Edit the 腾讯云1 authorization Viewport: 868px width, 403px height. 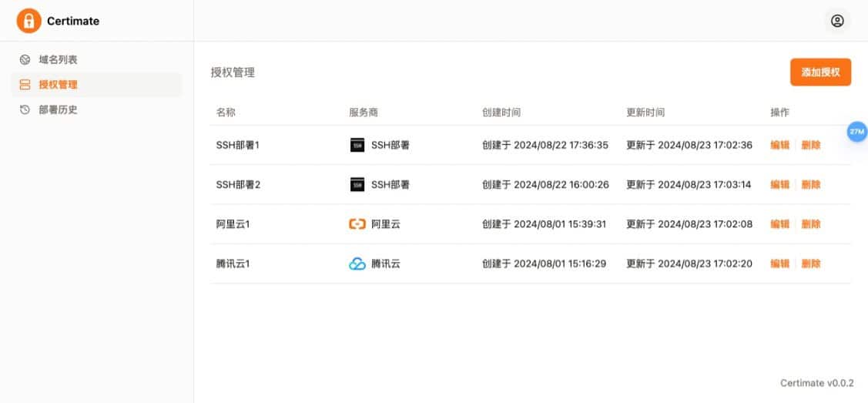point(780,264)
